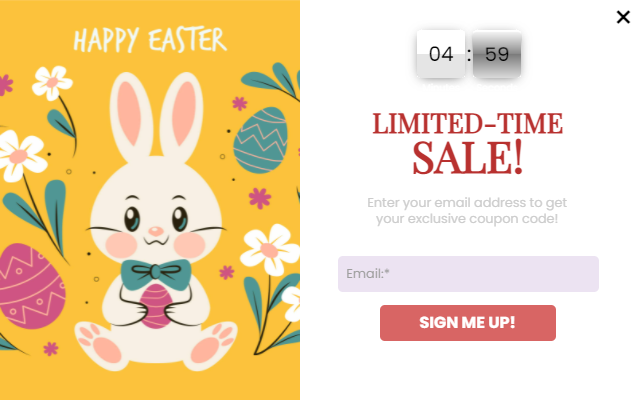Click the LIMITED-TIME heading text
Image resolution: width=641 pixels, height=400 pixels.
point(468,124)
